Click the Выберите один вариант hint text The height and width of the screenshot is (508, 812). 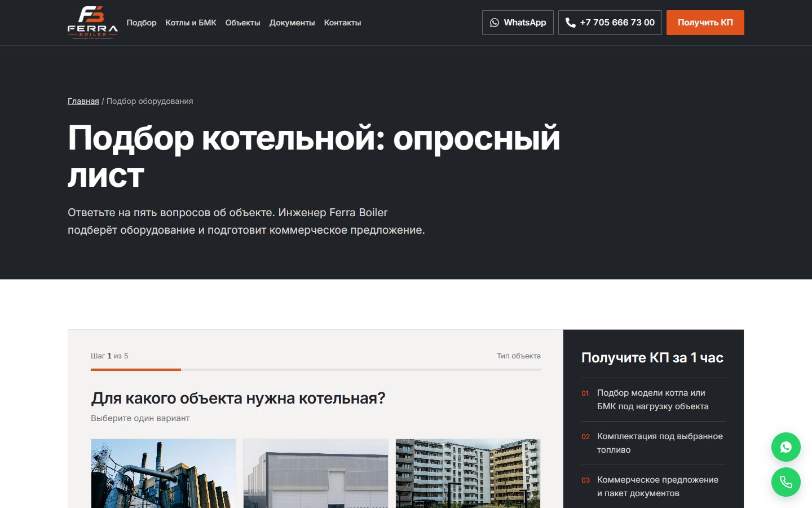click(140, 418)
